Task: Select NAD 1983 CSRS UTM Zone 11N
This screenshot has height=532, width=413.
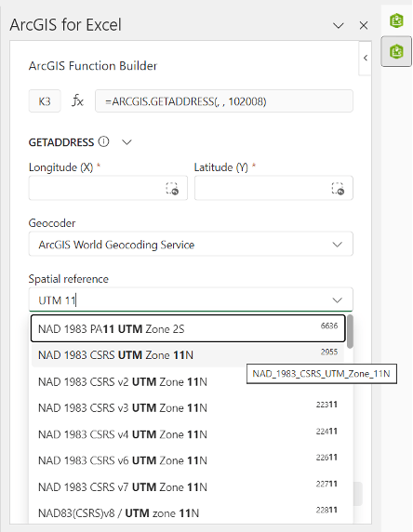Action: [188, 355]
